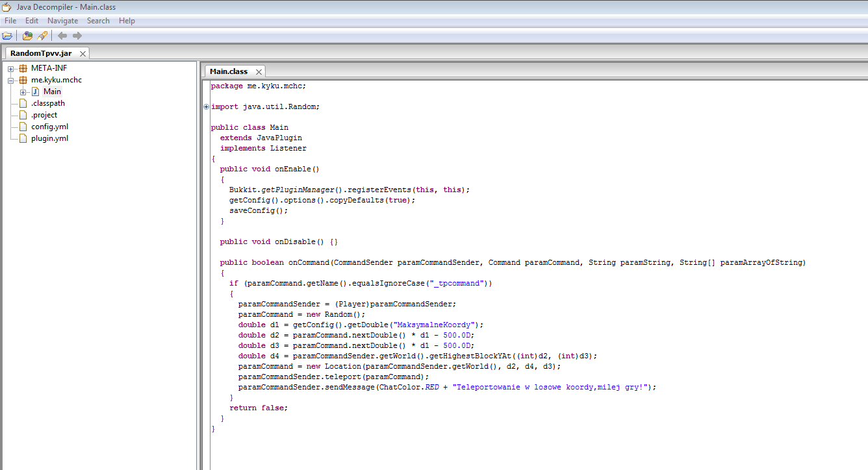Screen dimensions: 868x470
Task: Click the onCommand method name
Action: 309,262
